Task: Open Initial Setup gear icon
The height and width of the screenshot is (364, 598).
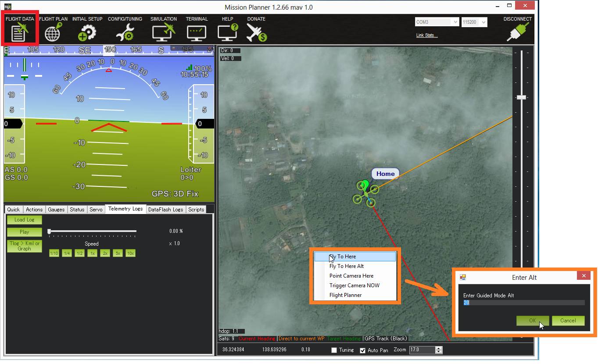Action: [x=87, y=32]
